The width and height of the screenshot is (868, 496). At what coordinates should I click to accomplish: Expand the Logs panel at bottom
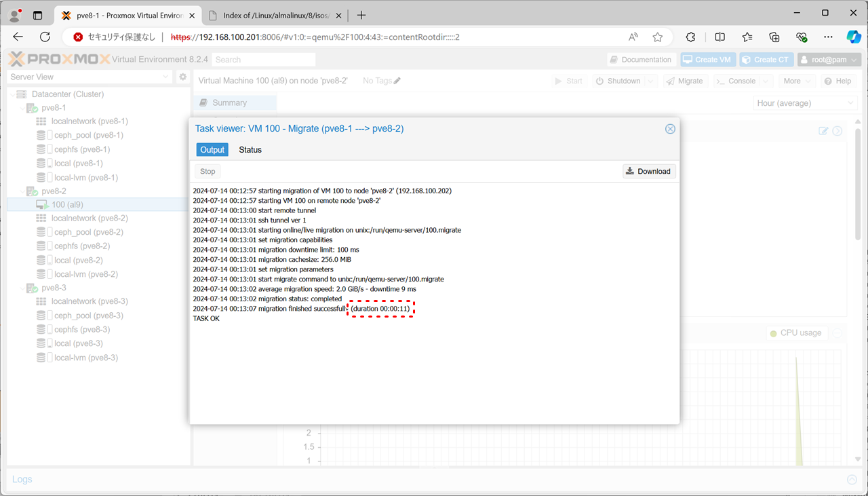[852, 480]
